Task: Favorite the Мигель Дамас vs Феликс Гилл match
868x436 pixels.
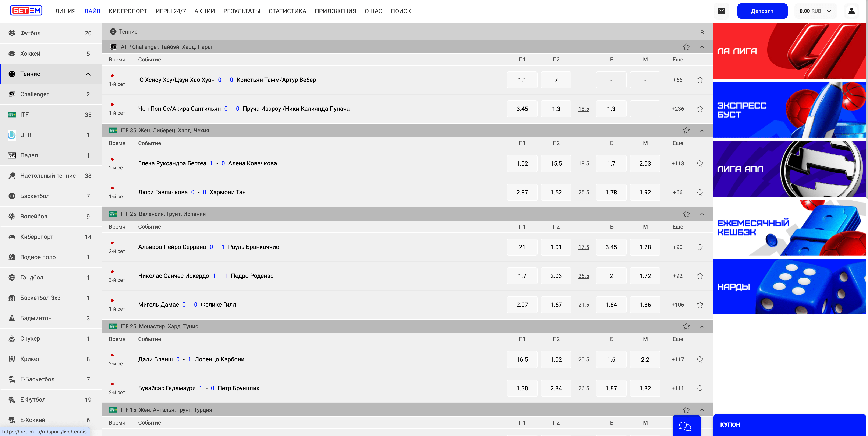Action: pyautogui.click(x=699, y=305)
